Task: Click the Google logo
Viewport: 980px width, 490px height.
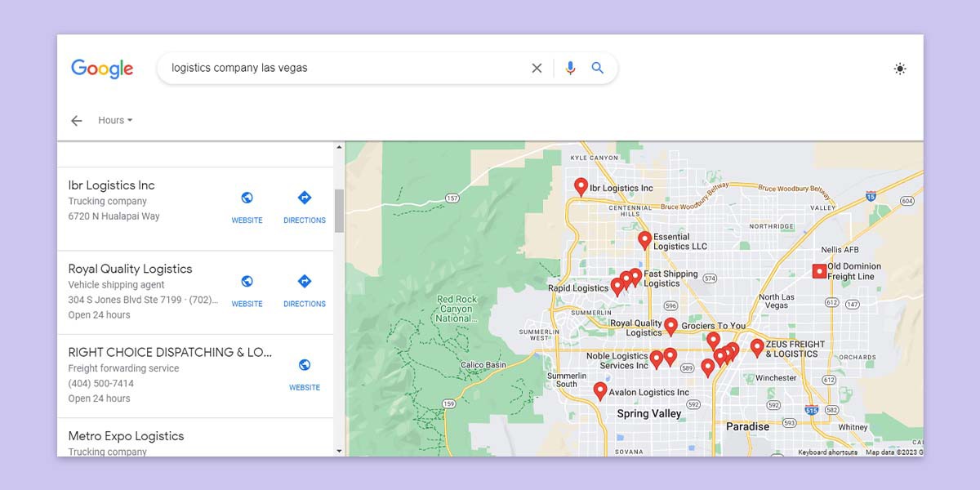Action: coord(102,69)
